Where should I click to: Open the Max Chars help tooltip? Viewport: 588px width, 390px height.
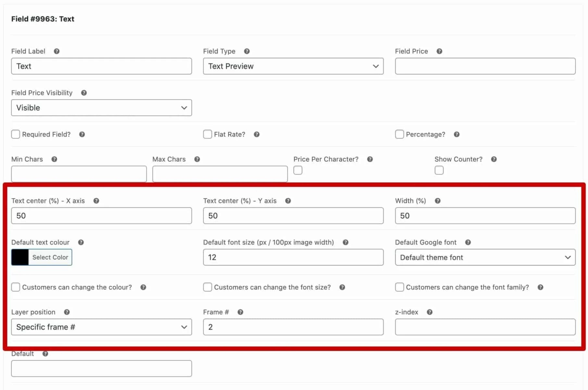coord(197,159)
